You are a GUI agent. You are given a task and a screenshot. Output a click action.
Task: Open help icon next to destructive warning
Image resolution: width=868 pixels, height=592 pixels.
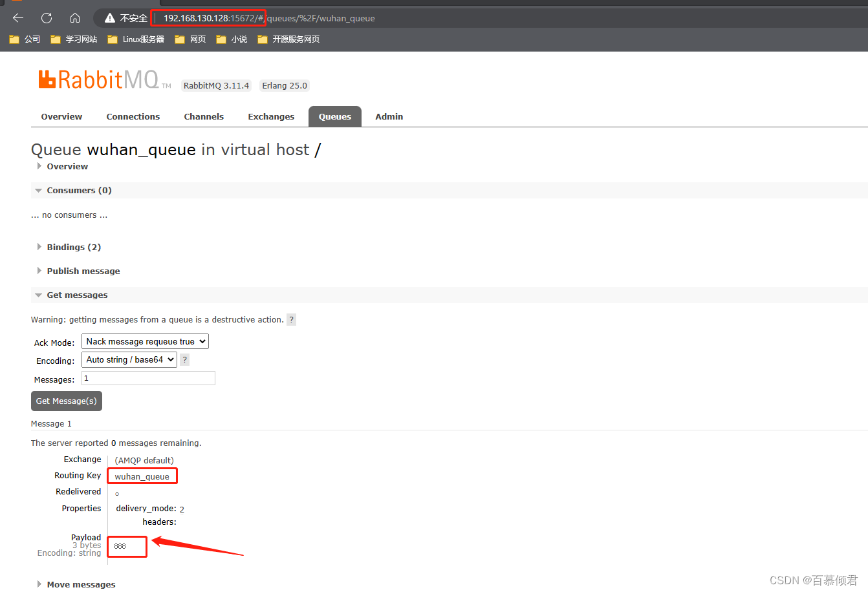pyautogui.click(x=292, y=320)
